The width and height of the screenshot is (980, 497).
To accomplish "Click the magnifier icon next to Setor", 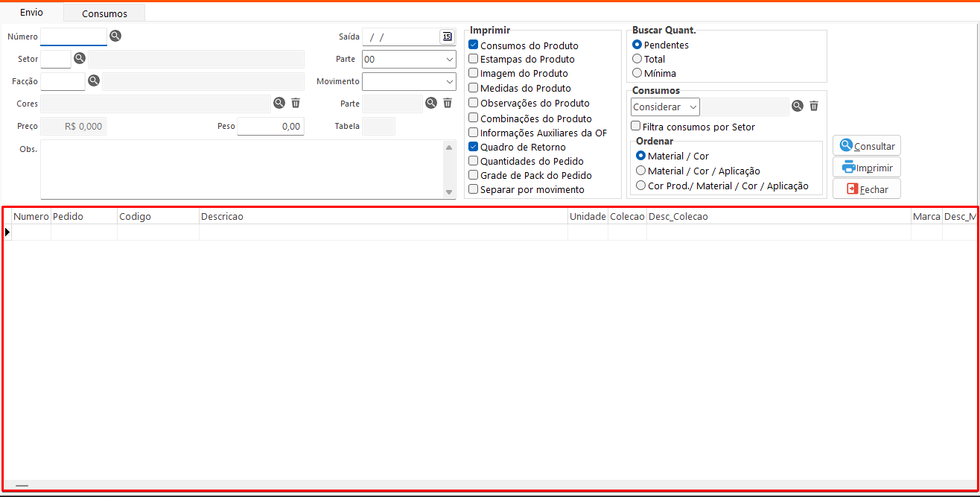I will coord(80,58).
